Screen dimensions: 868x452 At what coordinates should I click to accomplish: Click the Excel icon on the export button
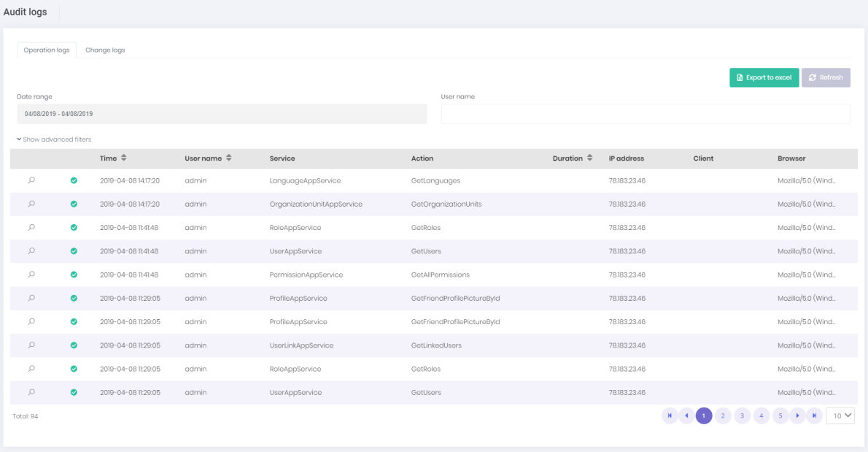(739, 77)
